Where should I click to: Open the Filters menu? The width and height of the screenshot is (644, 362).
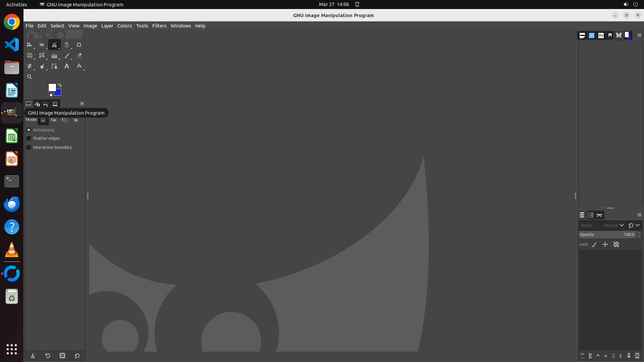click(x=159, y=26)
